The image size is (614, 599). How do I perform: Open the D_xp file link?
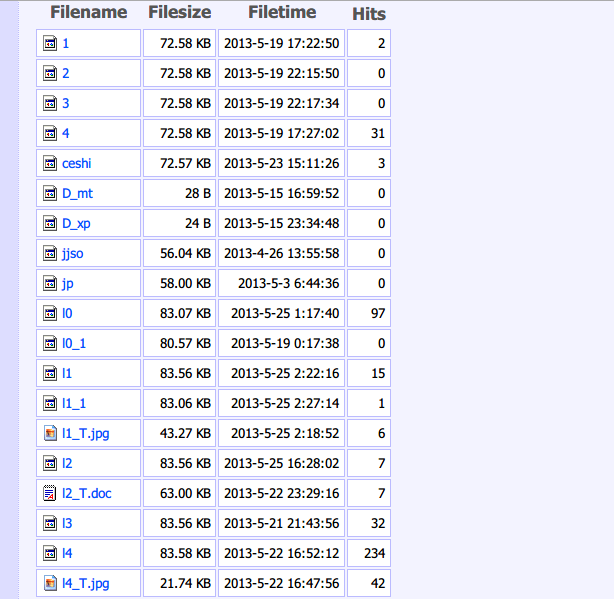click(77, 223)
